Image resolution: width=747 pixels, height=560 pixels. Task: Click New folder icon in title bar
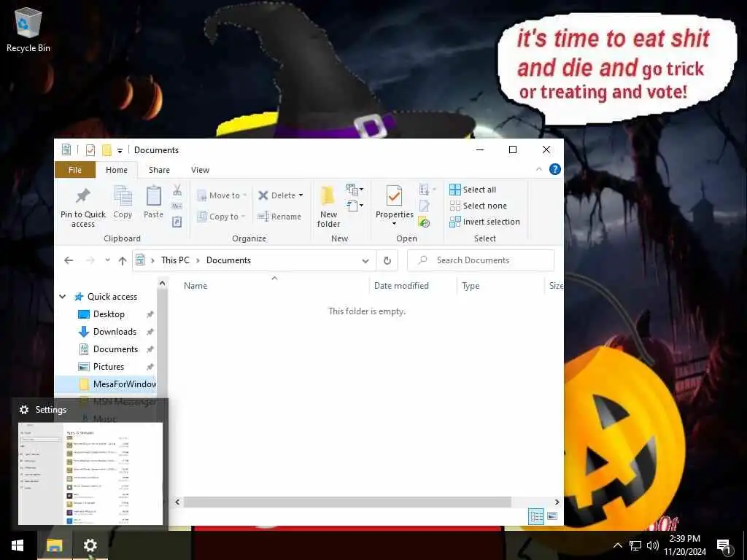point(107,150)
